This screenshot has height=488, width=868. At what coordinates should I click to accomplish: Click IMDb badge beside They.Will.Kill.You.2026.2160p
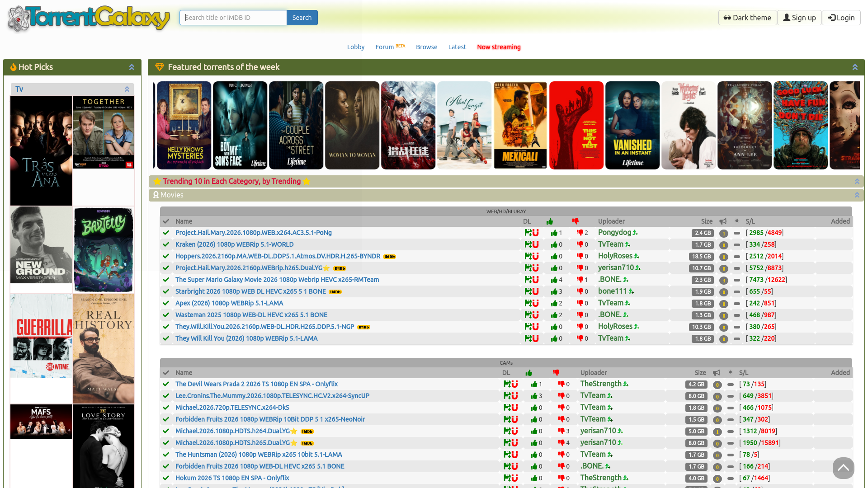363,327
